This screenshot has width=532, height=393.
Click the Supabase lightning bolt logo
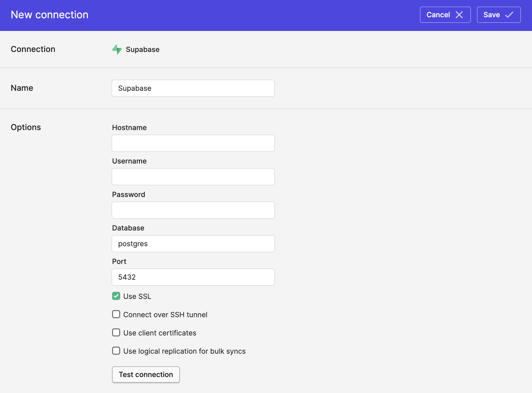(117, 49)
